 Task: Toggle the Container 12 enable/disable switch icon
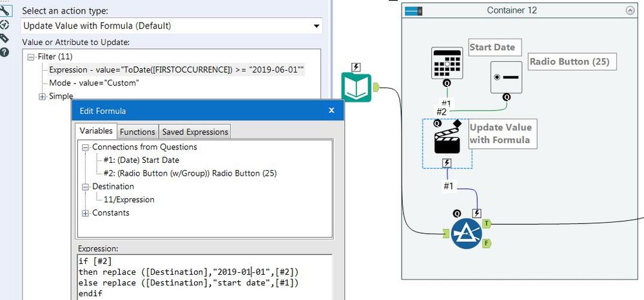(414, 11)
